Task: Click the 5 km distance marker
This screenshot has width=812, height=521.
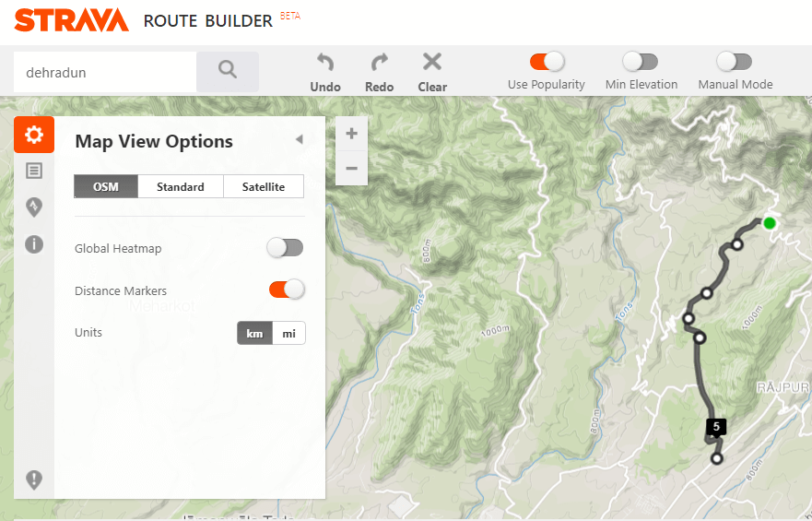Action: point(716,427)
